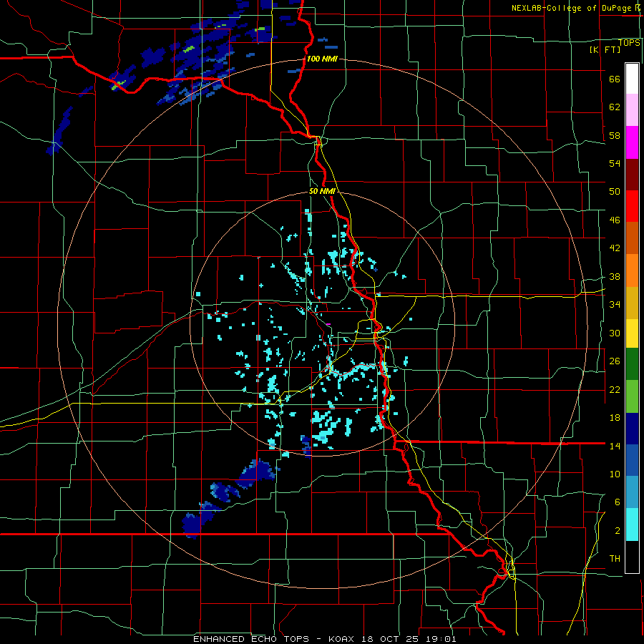
Task: Select the navy blue legend swatch
Action: pyautogui.click(x=632, y=429)
